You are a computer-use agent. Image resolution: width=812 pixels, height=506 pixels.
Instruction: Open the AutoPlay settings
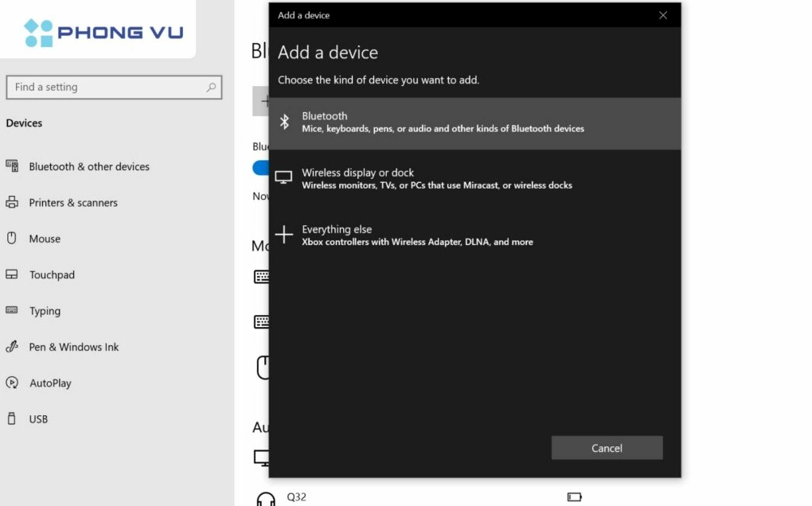point(50,383)
